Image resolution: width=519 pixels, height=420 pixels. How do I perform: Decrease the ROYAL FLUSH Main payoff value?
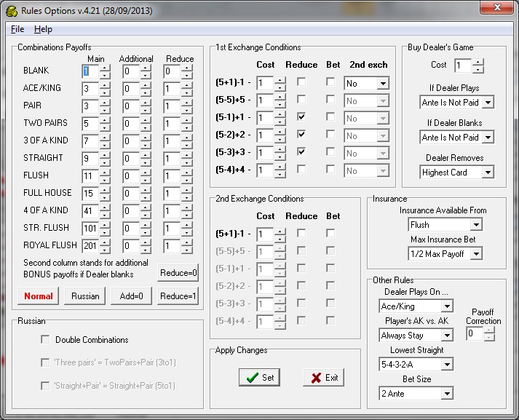(x=105, y=249)
